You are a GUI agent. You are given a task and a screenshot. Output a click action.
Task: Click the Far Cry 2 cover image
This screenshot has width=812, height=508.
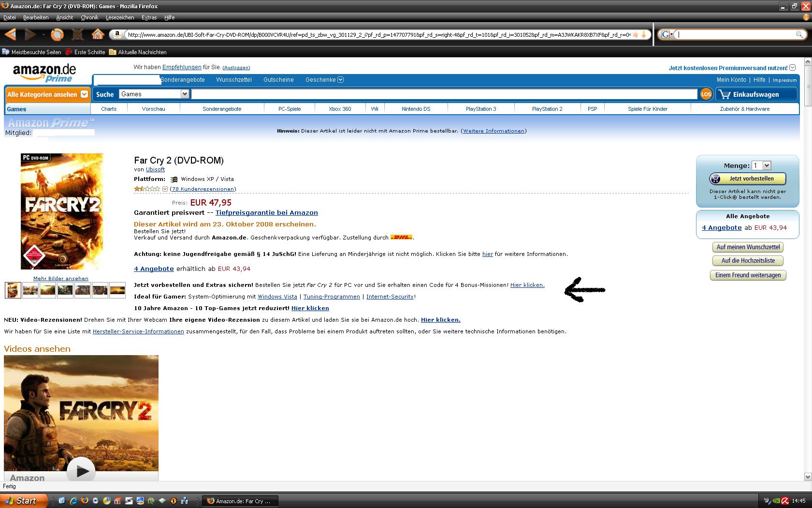pos(62,211)
